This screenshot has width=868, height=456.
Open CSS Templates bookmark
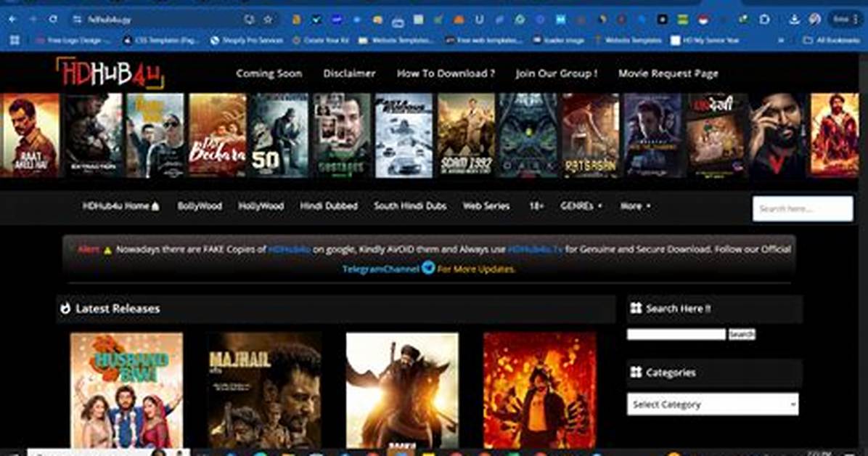[x=161, y=40]
